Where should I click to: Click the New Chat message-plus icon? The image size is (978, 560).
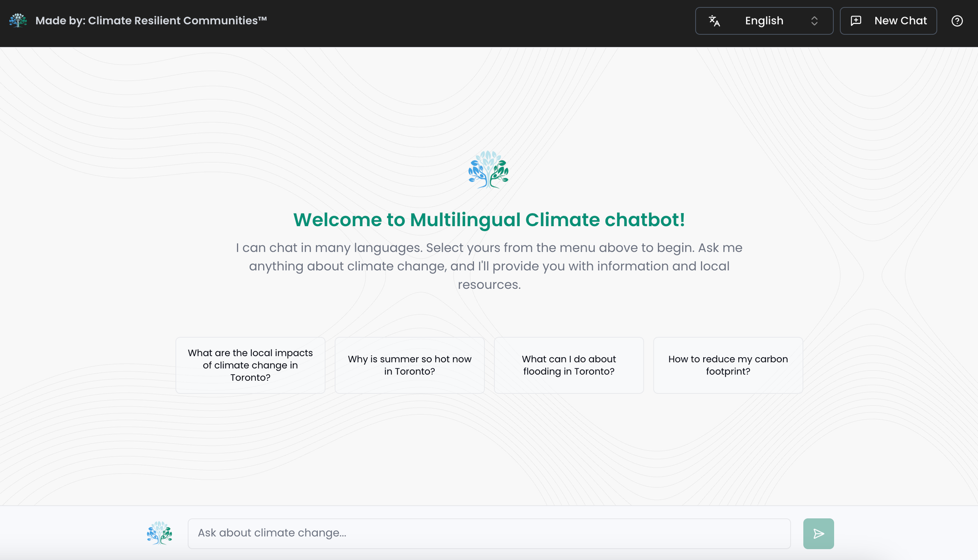tap(856, 21)
